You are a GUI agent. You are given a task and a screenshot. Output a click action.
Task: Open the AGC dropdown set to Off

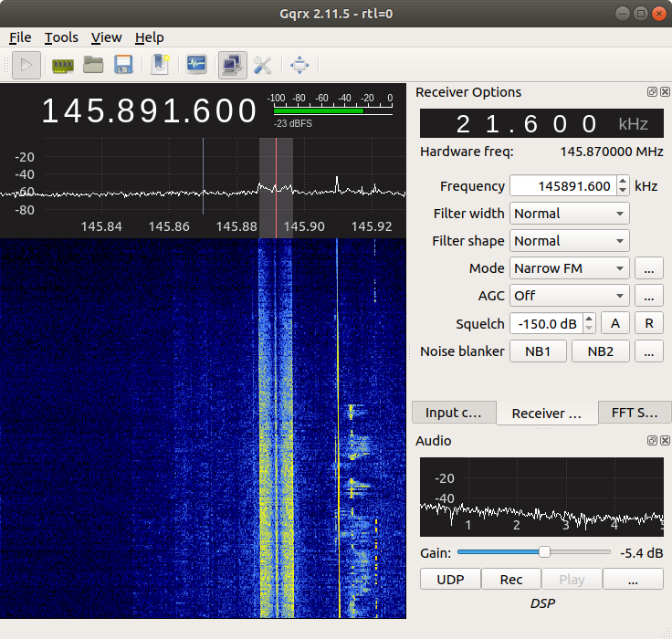click(569, 296)
